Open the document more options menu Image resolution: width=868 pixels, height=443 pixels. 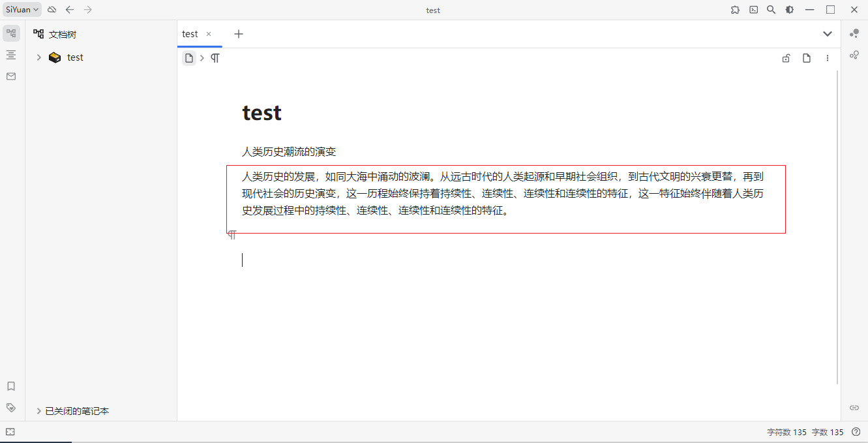(x=828, y=58)
